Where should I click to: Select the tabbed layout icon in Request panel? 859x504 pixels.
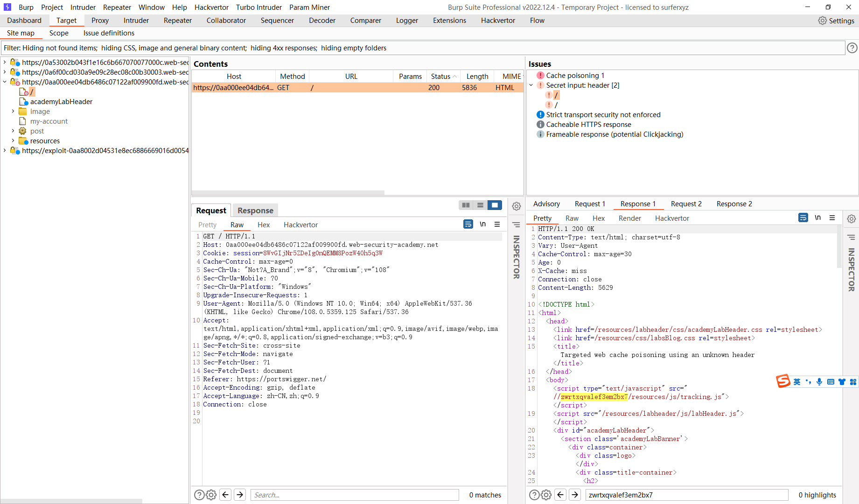pyautogui.click(x=495, y=205)
